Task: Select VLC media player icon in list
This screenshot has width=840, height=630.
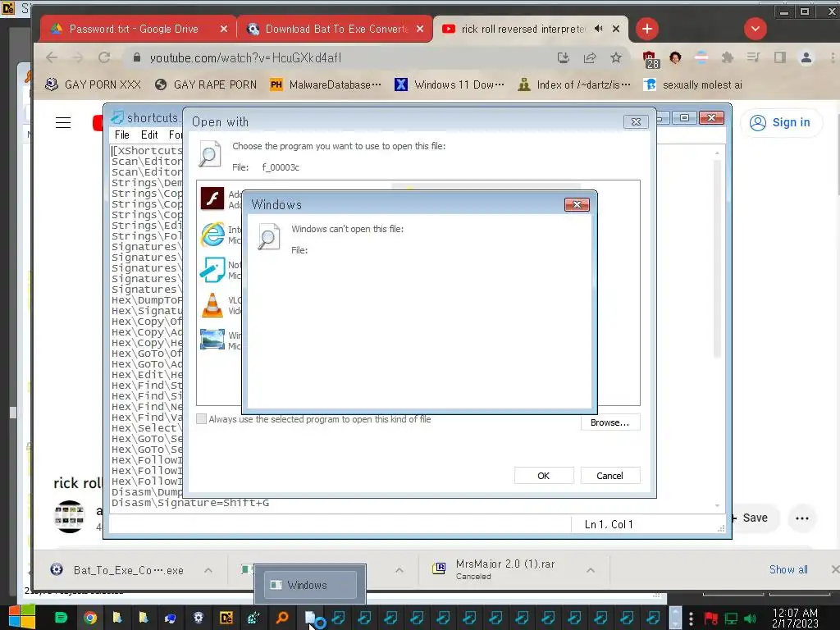Action: (212, 305)
